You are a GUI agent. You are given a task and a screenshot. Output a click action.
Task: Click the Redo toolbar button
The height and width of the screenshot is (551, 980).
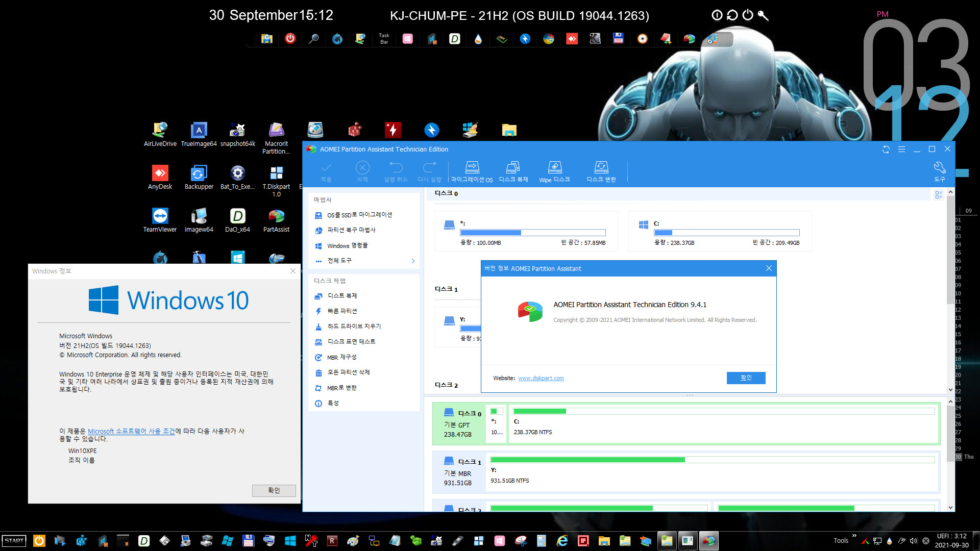point(429,172)
